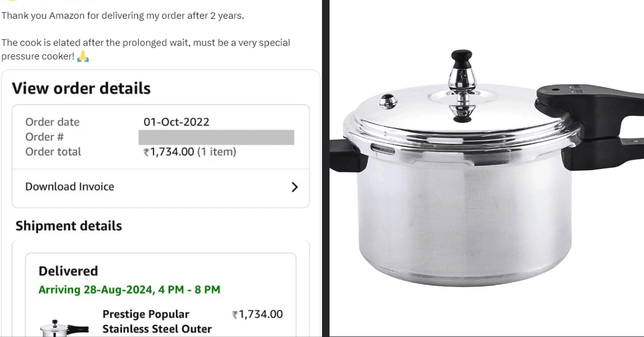The height and width of the screenshot is (337, 644).
Task: Select the order date 01-Oct-2022
Action: tap(176, 122)
